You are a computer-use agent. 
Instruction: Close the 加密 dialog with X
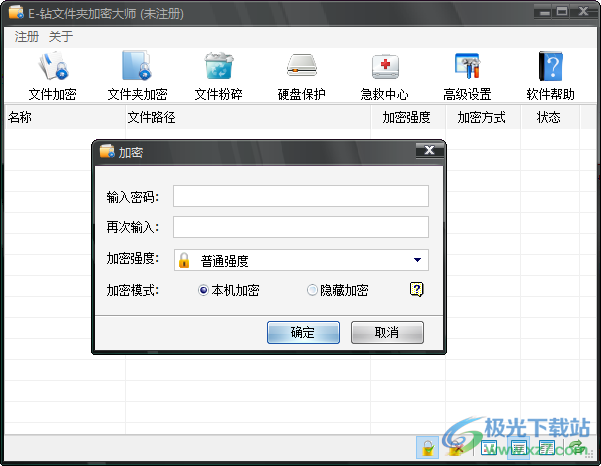pos(429,151)
